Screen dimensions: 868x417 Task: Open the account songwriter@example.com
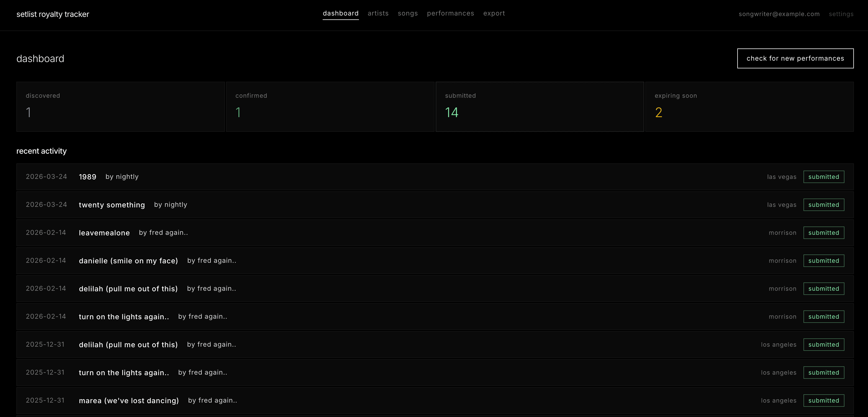[x=779, y=14]
